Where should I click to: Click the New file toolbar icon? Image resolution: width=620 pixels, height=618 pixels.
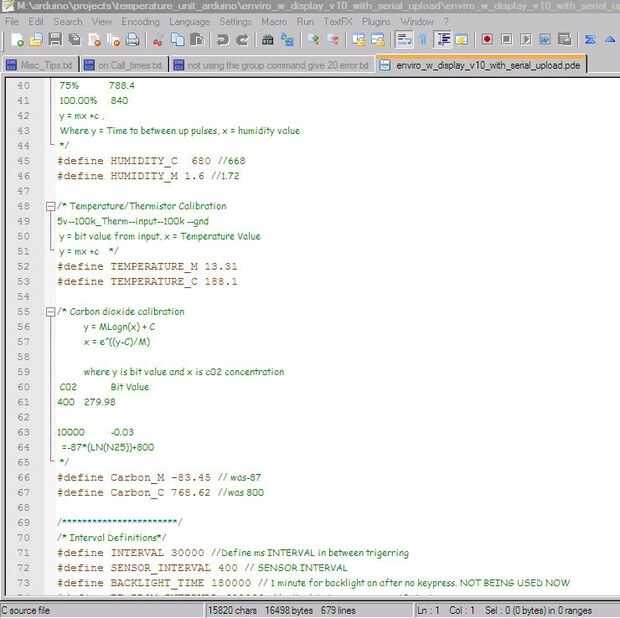[17, 40]
